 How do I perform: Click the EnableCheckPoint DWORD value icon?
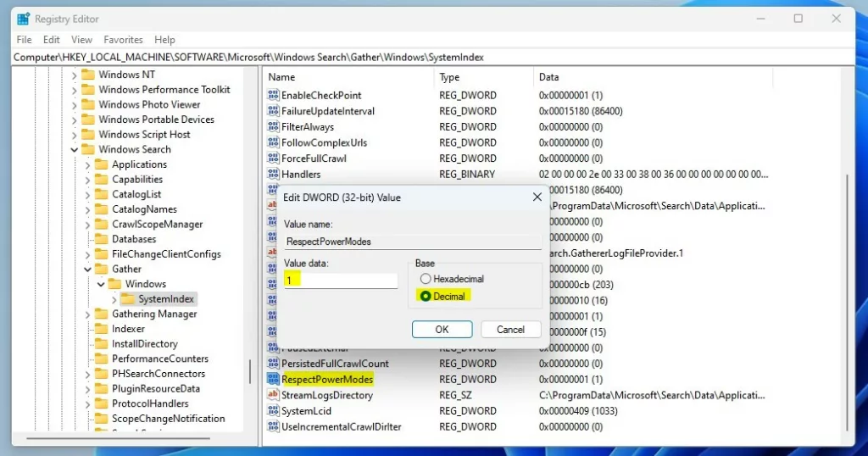273,95
